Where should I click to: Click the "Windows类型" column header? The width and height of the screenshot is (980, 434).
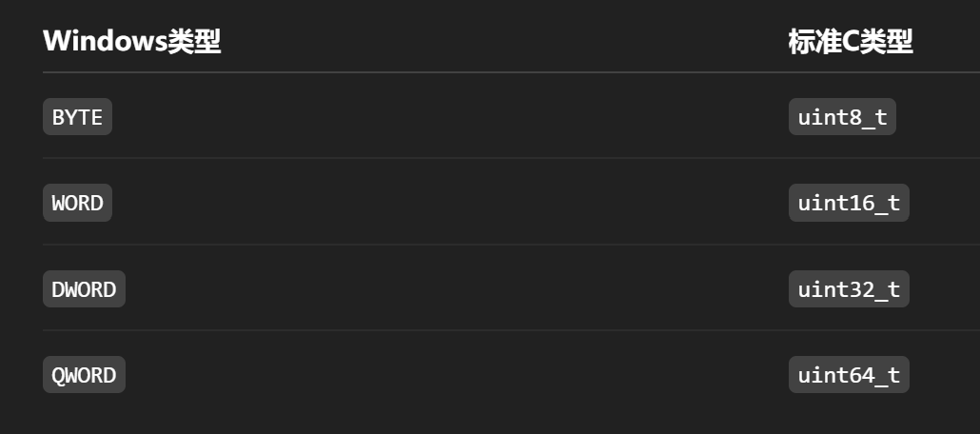[131, 42]
